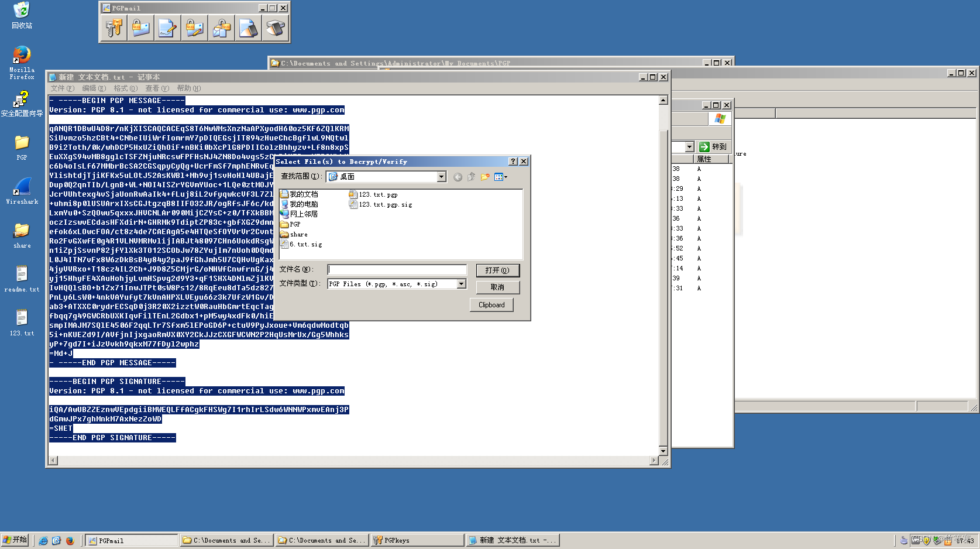
Task: Click show desktop quick launch icon
Action: coord(56,541)
